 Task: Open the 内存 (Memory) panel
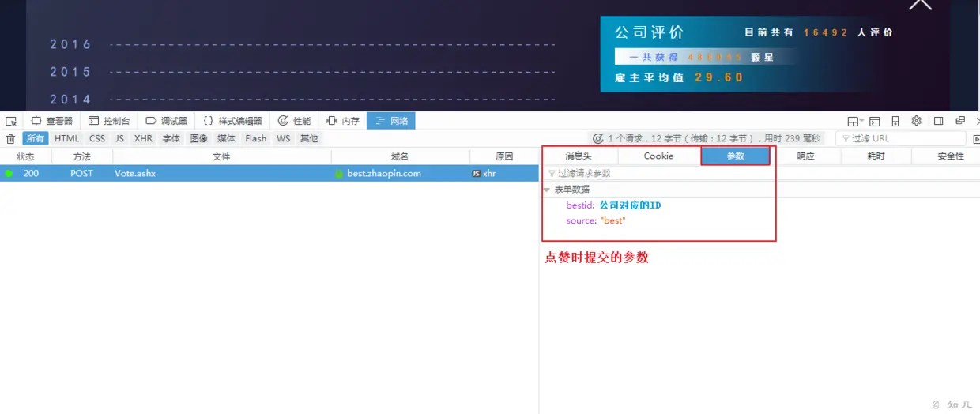[343, 121]
